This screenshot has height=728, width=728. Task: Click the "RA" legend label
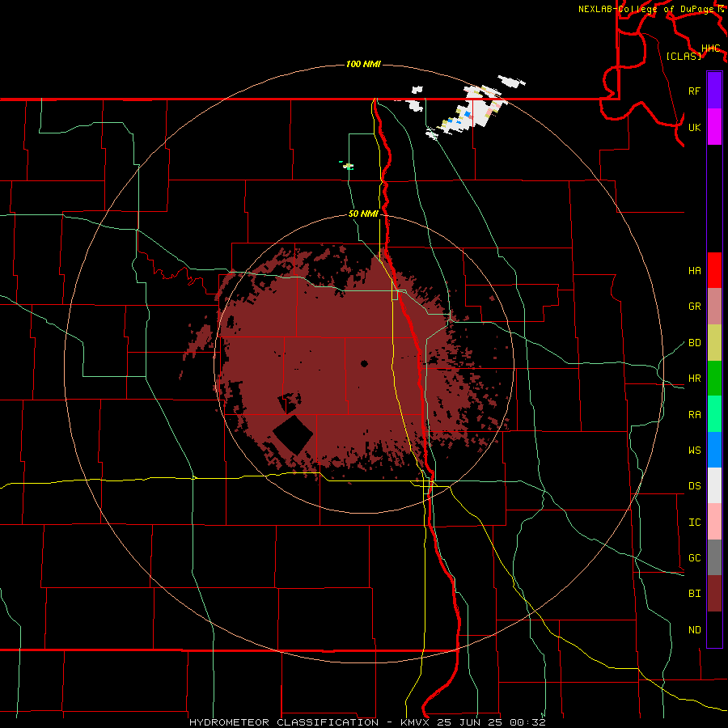(x=694, y=415)
